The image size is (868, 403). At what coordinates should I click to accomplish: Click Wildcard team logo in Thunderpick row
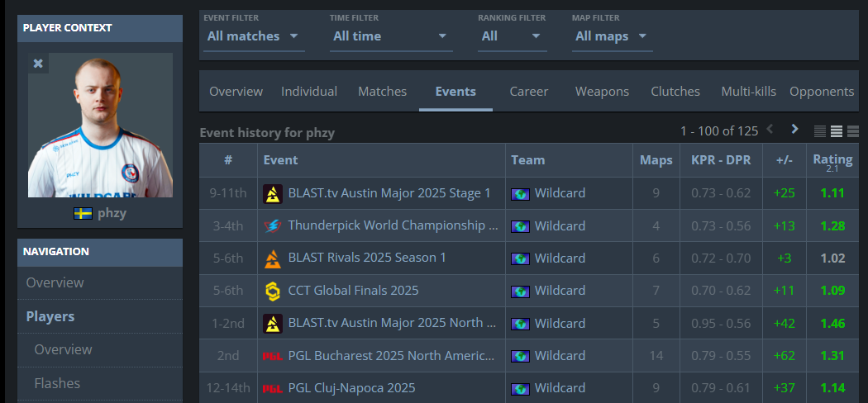click(x=520, y=226)
